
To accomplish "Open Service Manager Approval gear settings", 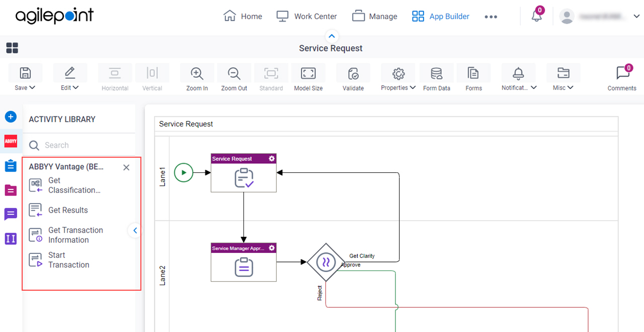I will pyautogui.click(x=272, y=248).
